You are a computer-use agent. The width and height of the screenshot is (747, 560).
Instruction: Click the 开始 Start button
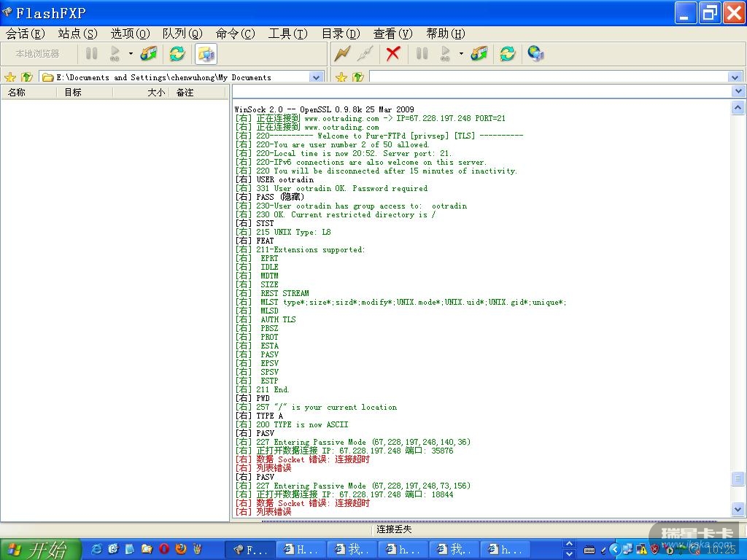click(40, 549)
